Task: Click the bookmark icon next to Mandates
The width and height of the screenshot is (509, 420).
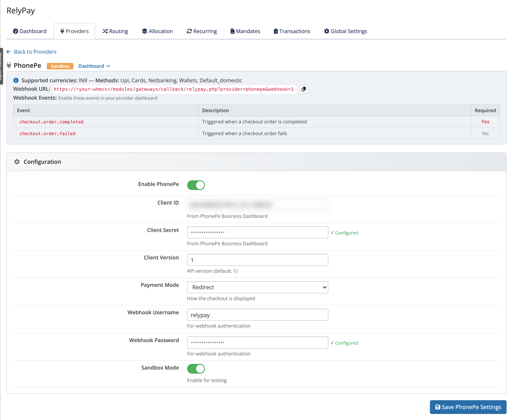Action: (x=232, y=31)
